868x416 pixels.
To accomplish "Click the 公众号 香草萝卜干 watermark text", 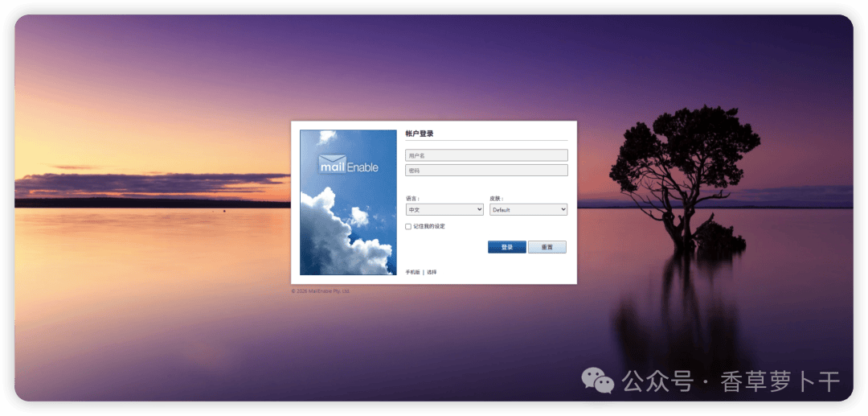I will pos(731,381).
